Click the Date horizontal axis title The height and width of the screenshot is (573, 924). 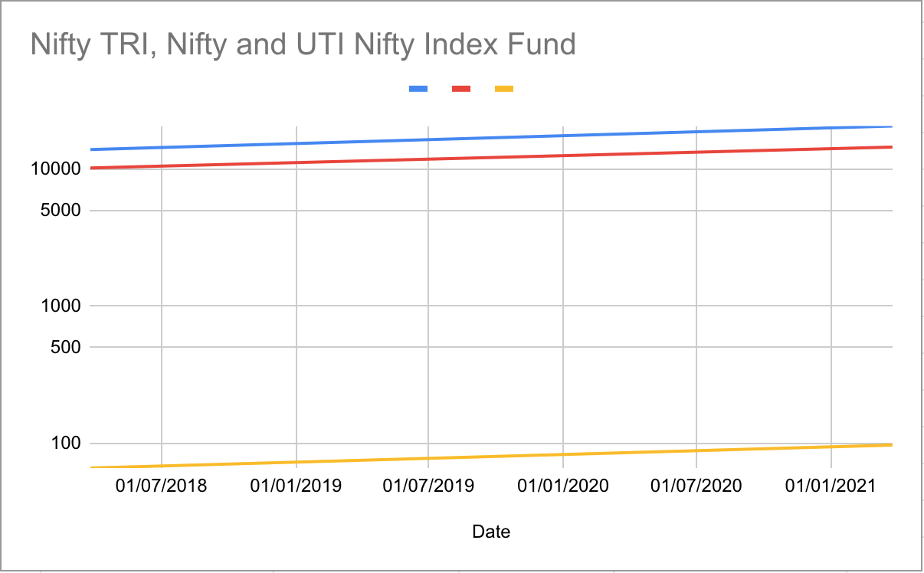(491, 532)
